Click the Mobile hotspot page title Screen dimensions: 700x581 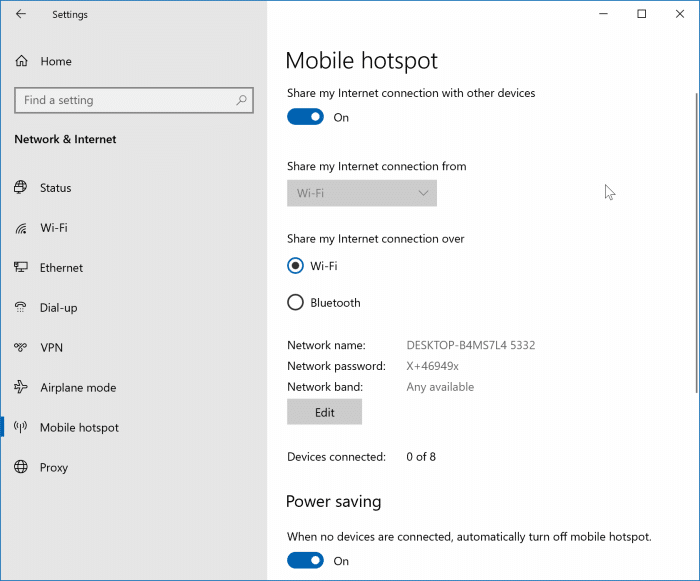[x=362, y=61]
